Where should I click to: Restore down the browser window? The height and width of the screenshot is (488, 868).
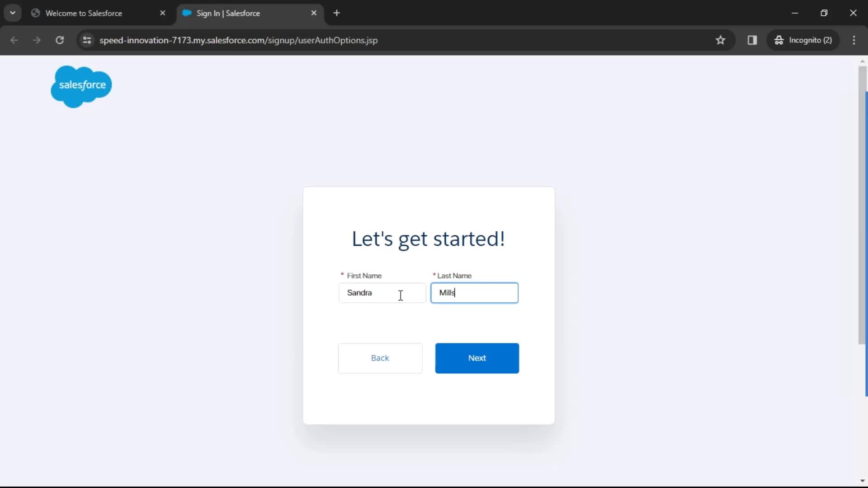point(824,13)
